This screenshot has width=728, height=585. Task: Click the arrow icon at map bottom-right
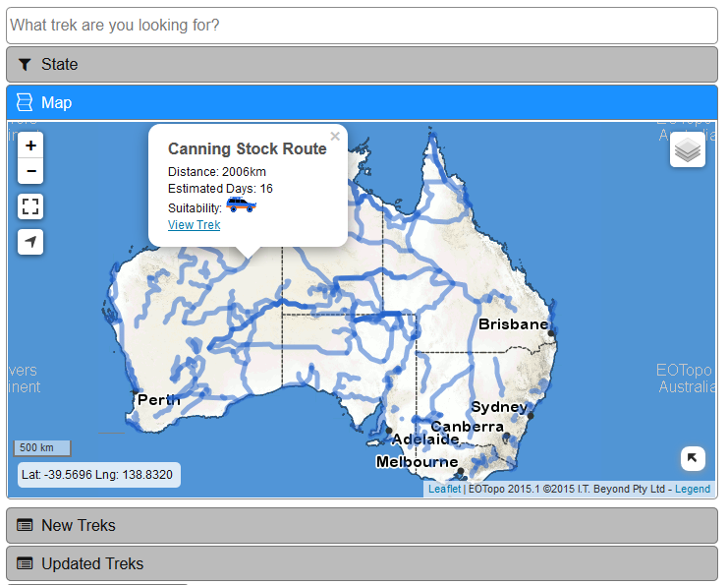693,458
